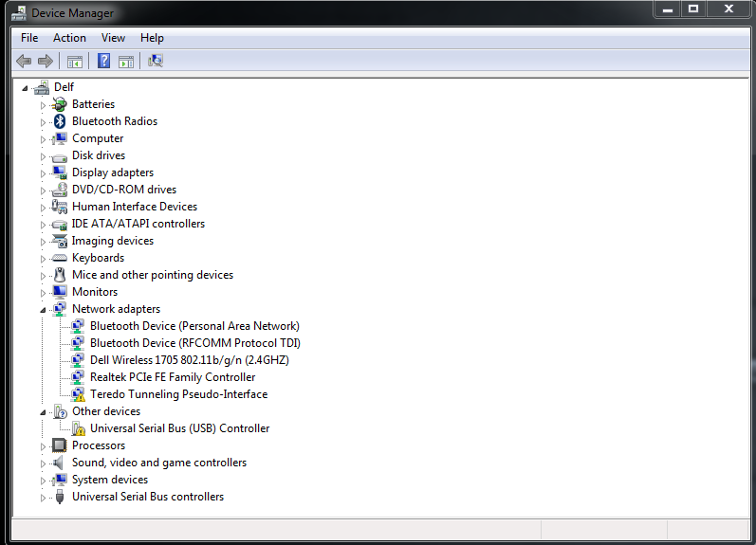
Task: Collapse the Delf root node
Action: click(25, 88)
